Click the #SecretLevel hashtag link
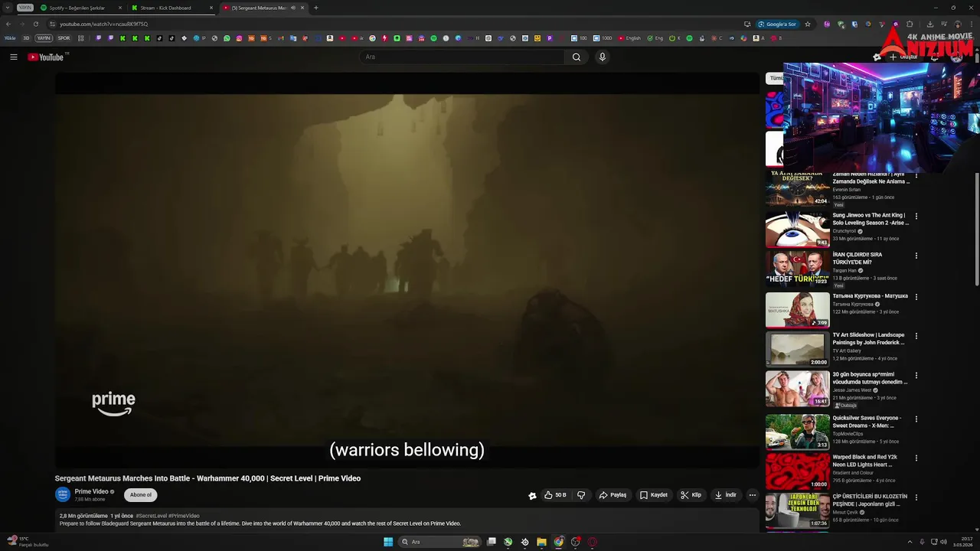 click(x=151, y=516)
